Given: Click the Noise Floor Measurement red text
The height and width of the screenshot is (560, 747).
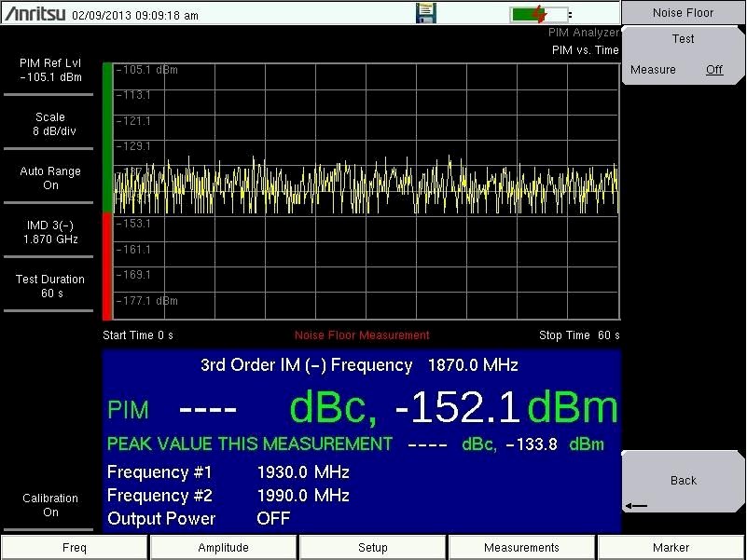Looking at the screenshot, I should pos(362,335).
